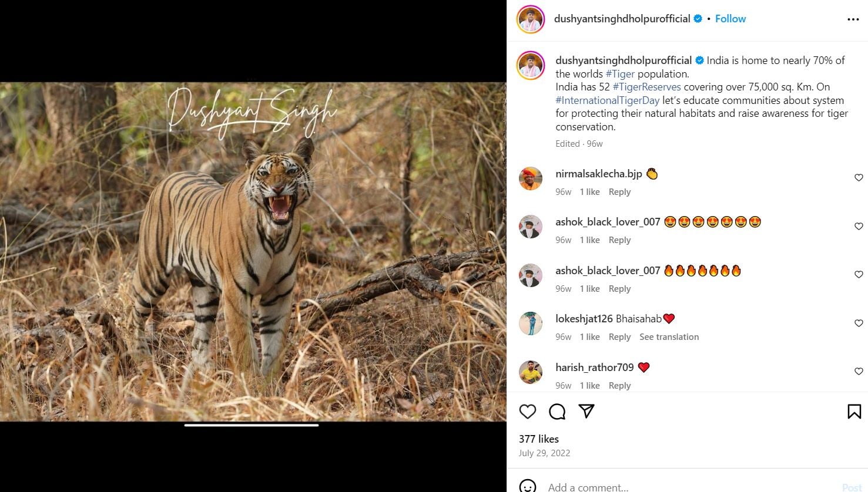View the 377 likes list
868x492 pixels.
[x=538, y=439]
